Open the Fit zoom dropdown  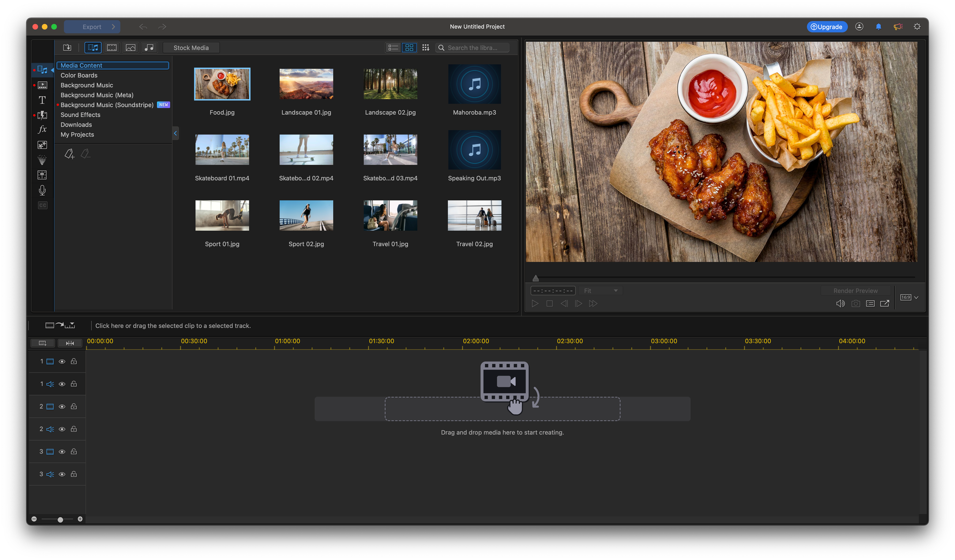(x=600, y=291)
